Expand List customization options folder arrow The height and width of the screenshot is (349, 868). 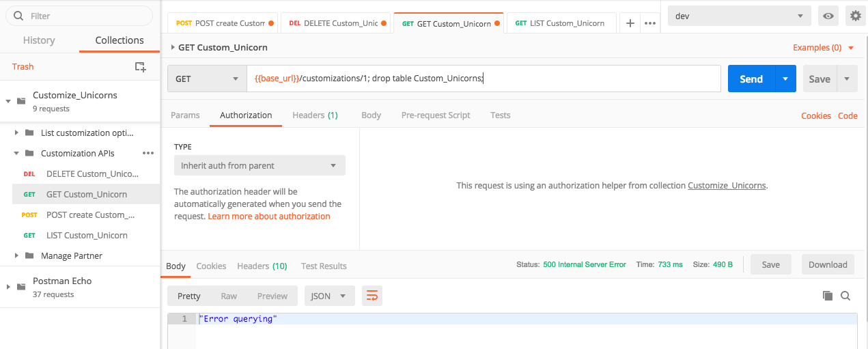point(17,132)
